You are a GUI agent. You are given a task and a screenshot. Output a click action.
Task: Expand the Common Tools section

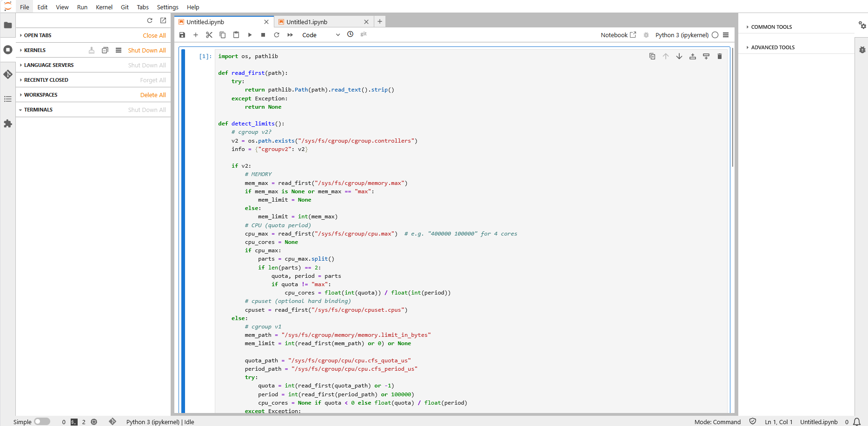[769, 27]
